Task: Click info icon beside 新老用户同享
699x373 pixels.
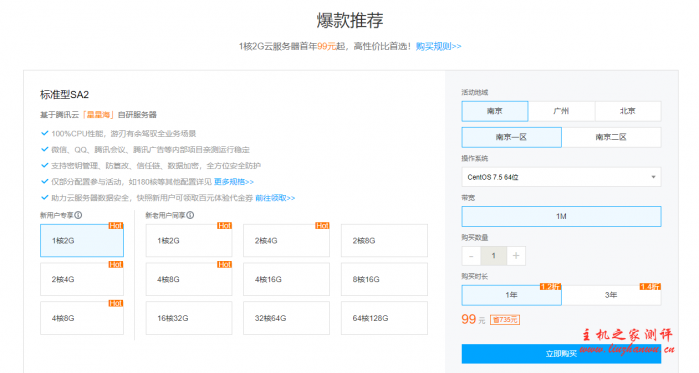Action: pos(190,215)
